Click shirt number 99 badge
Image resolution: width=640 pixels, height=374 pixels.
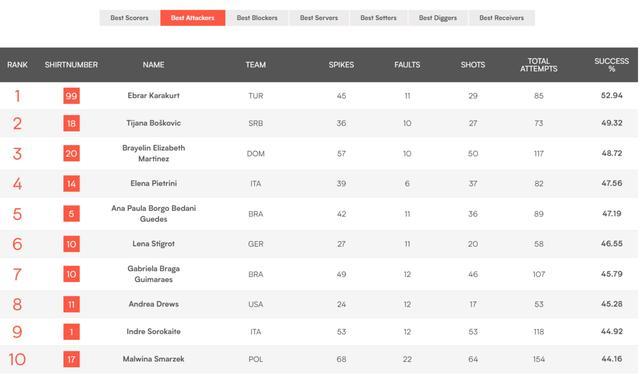(71, 96)
